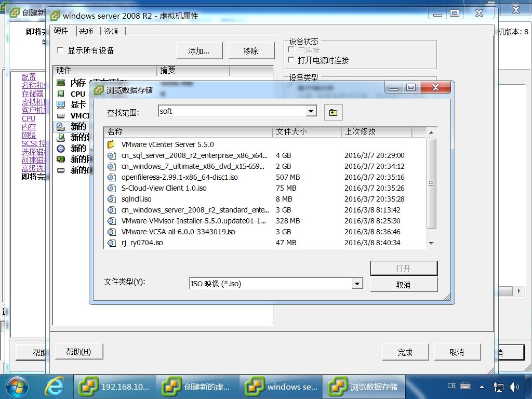The height and width of the screenshot is (399, 532).
Task: Switch to the 硬件 tab
Action: click(x=61, y=31)
